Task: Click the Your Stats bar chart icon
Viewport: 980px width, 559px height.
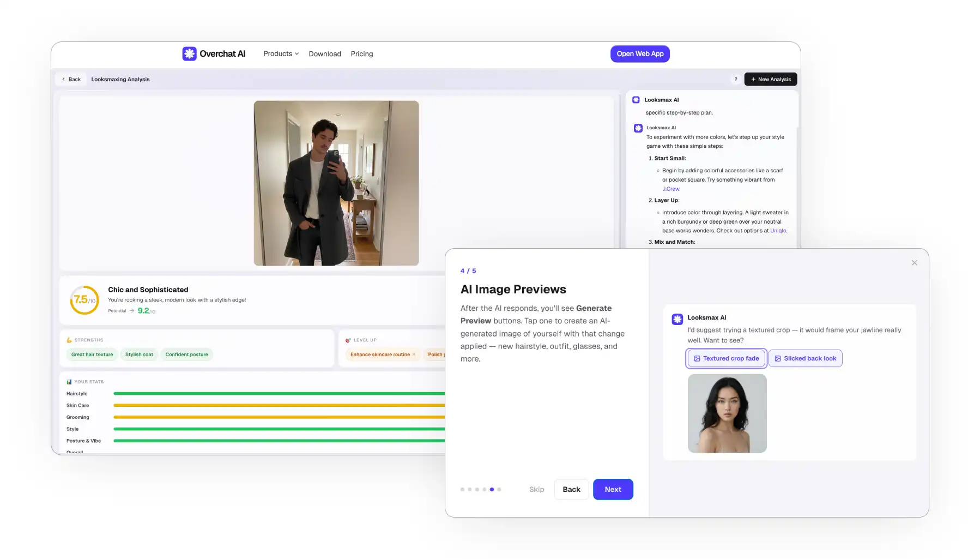Action: (69, 381)
